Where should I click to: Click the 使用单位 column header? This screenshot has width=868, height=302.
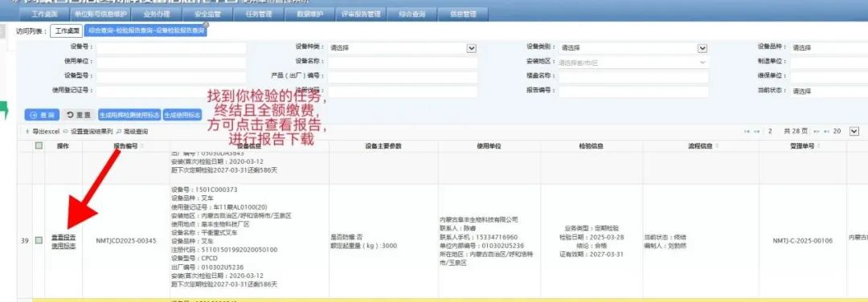click(489, 146)
